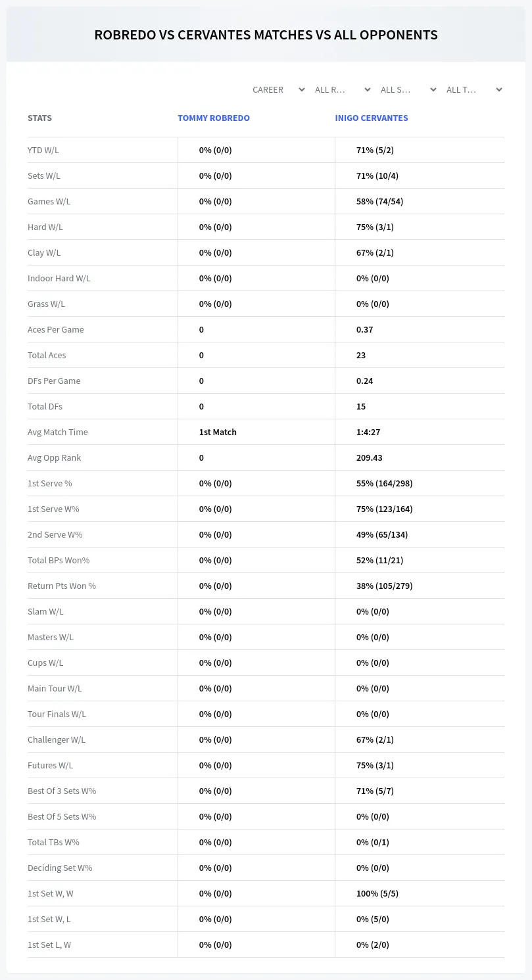Open the CAREER filter dropdown
The width and height of the screenshot is (532, 980).
[278, 89]
